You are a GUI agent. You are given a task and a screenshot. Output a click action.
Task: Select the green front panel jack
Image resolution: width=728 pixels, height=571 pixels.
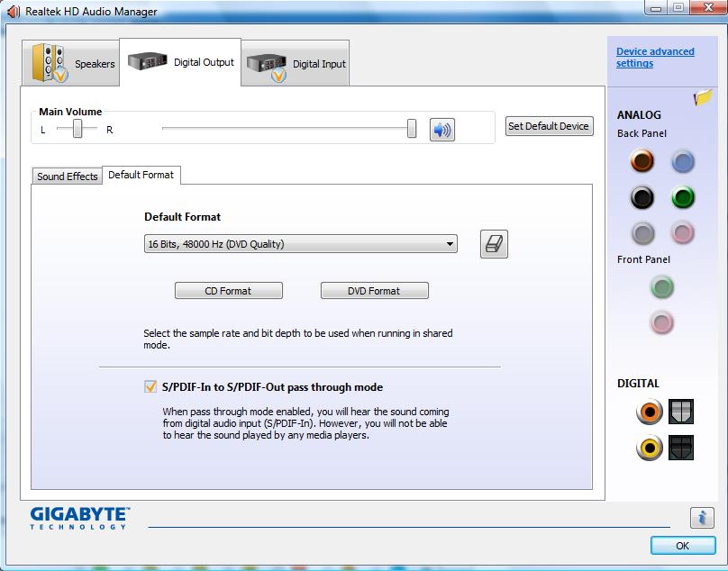click(x=662, y=287)
